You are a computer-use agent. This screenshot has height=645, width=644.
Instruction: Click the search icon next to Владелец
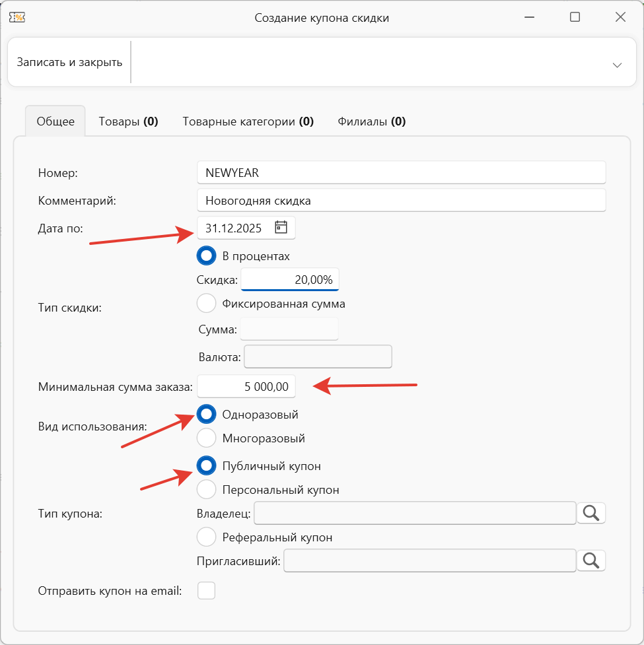(591, 512)
